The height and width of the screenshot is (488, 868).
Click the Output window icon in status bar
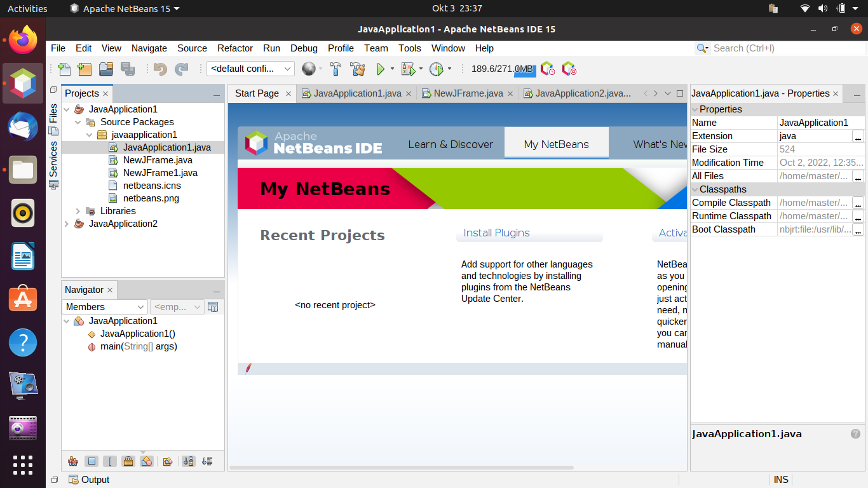pyautogui.click(x=74, y=480)
